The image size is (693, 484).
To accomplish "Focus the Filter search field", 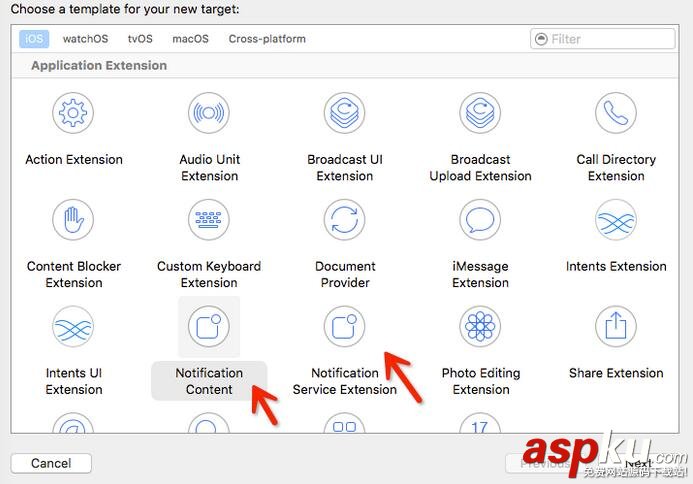I will (602, 39).
